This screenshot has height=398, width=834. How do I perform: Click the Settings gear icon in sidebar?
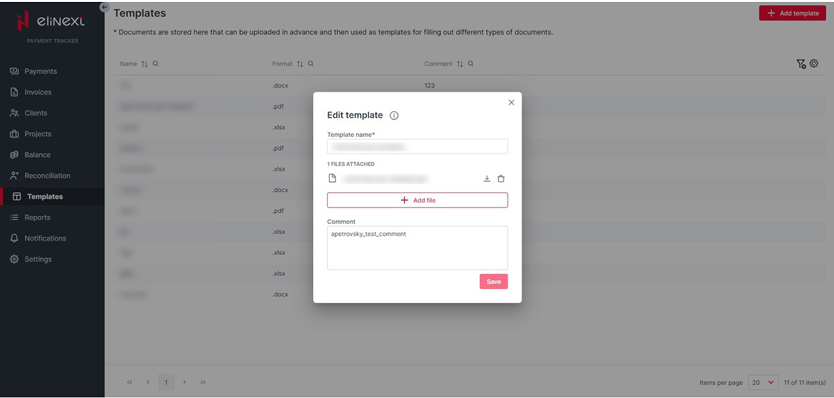pos(14,259)
